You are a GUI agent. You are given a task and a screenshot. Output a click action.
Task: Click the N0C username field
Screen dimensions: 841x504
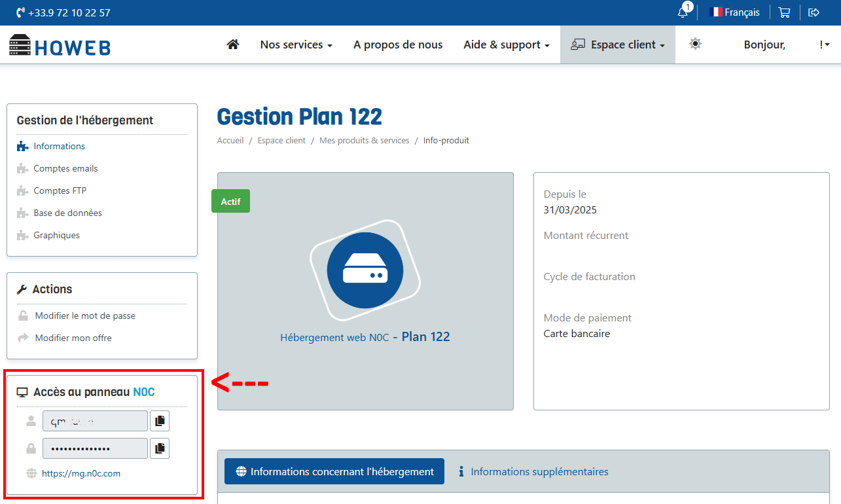coord(95,421)
